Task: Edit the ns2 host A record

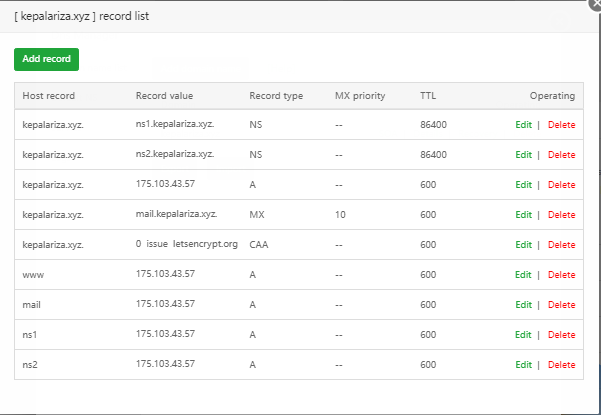Action: [523, 365]
